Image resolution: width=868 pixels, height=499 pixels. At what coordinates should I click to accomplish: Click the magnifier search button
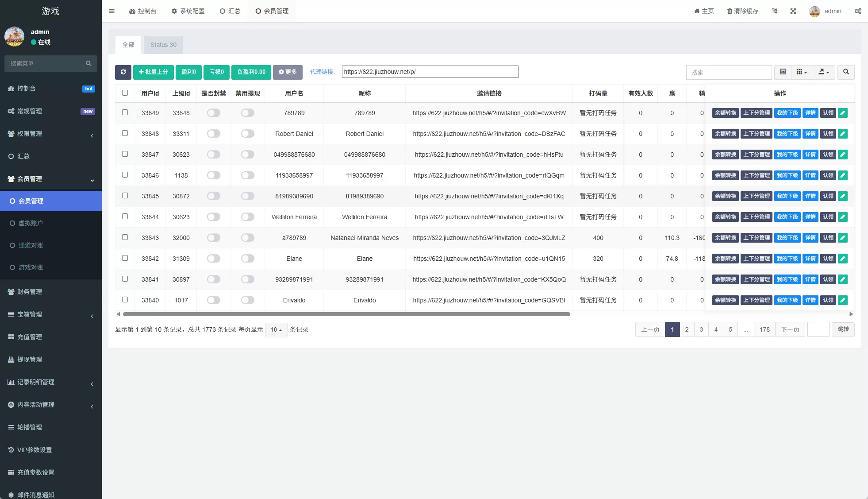click(x=846, y=72)
